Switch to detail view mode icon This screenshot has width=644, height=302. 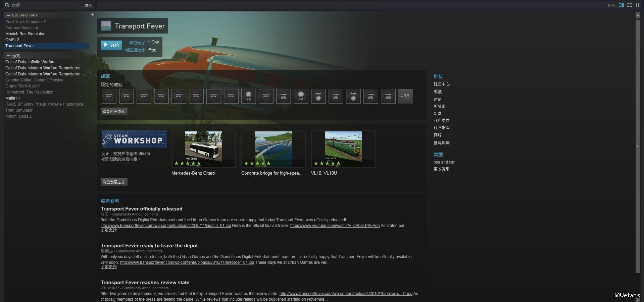pos(622,5)
